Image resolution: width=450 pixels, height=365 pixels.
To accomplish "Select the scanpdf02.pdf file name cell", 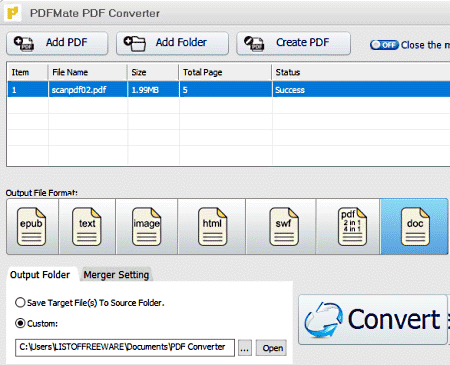I will pos(88,90).
